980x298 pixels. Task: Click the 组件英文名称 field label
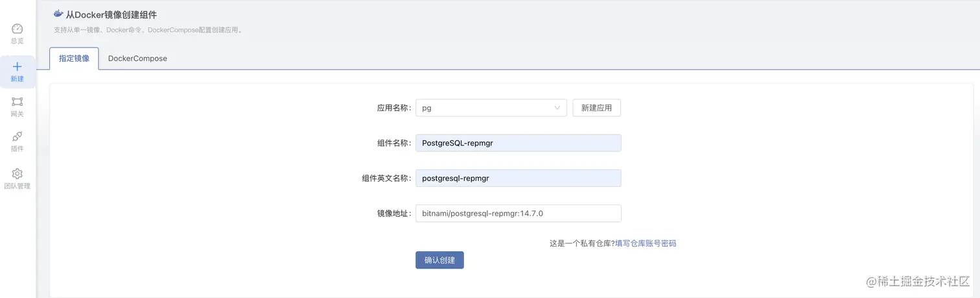point(386,179)
